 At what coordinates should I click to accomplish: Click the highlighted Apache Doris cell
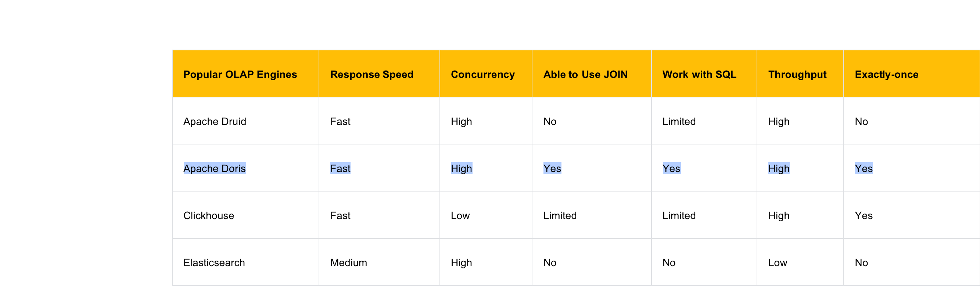coord(215,168)
